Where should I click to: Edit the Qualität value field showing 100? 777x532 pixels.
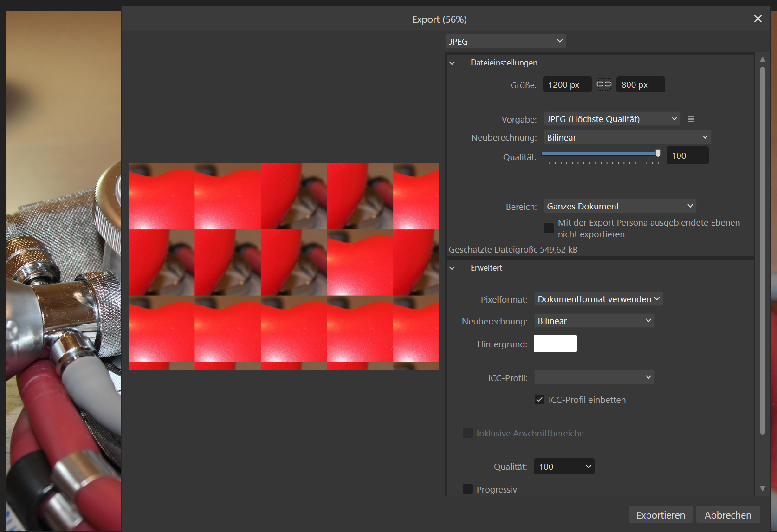click(687, 156)
